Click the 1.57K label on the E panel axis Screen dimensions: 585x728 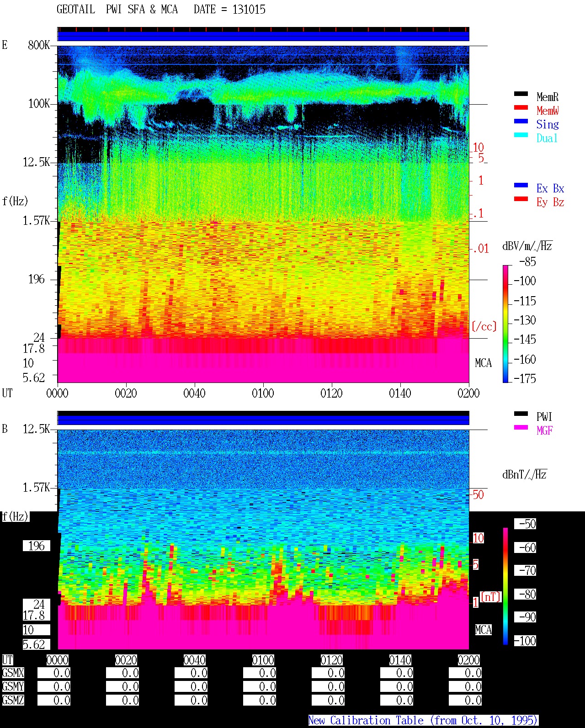coord(36,221)
